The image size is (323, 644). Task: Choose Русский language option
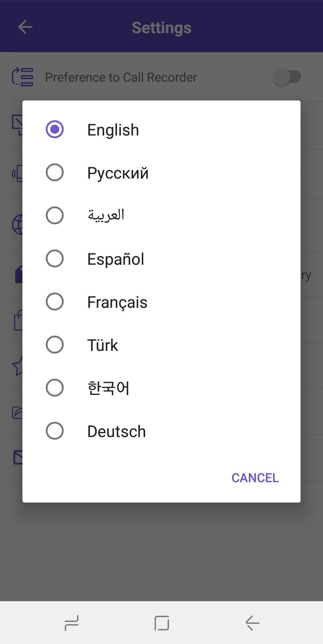pyautogui.click(x=55, y=173)
